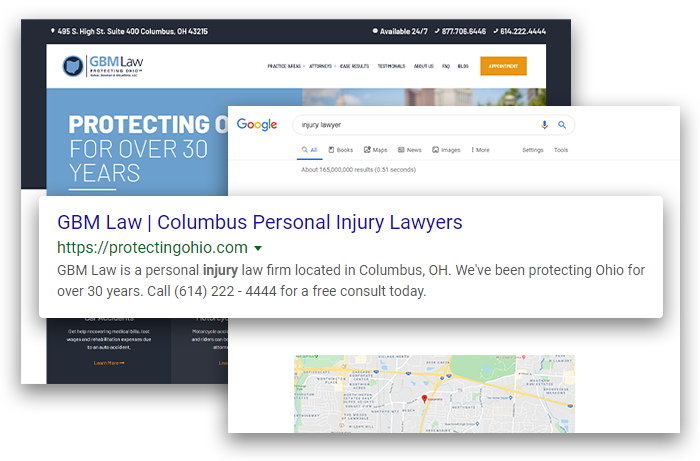
Task: Click the GBM Law Ohio logo
Action: pyautogui.click(x=103, y=66)
